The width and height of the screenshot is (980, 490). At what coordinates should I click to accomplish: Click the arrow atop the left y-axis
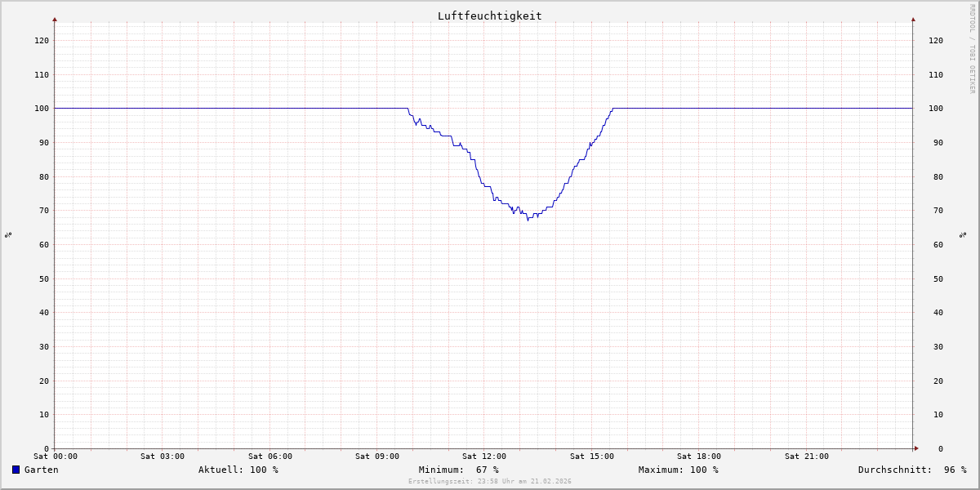click(55, 19)
